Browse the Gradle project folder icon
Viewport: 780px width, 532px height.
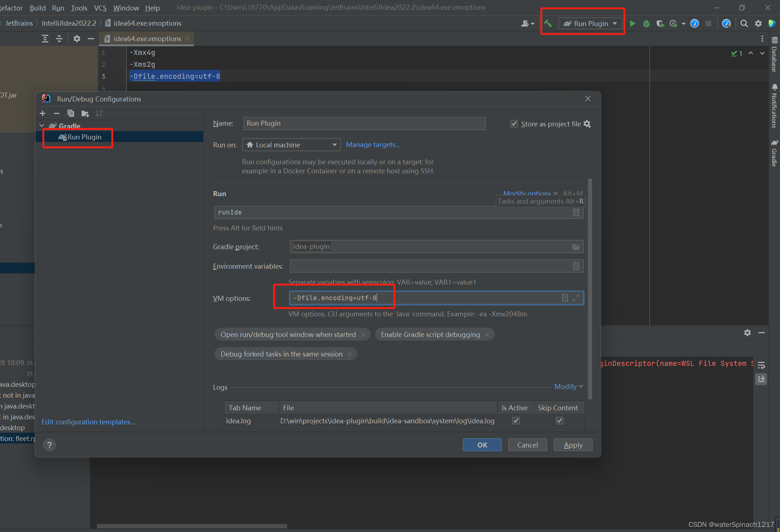click(576, 247)
